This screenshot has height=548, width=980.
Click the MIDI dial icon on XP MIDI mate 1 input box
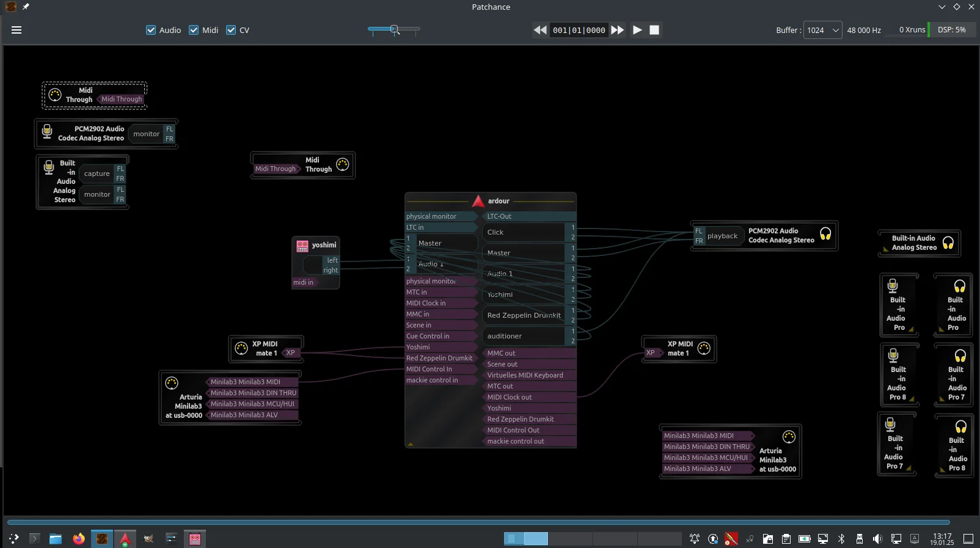(x=704, y=348)
